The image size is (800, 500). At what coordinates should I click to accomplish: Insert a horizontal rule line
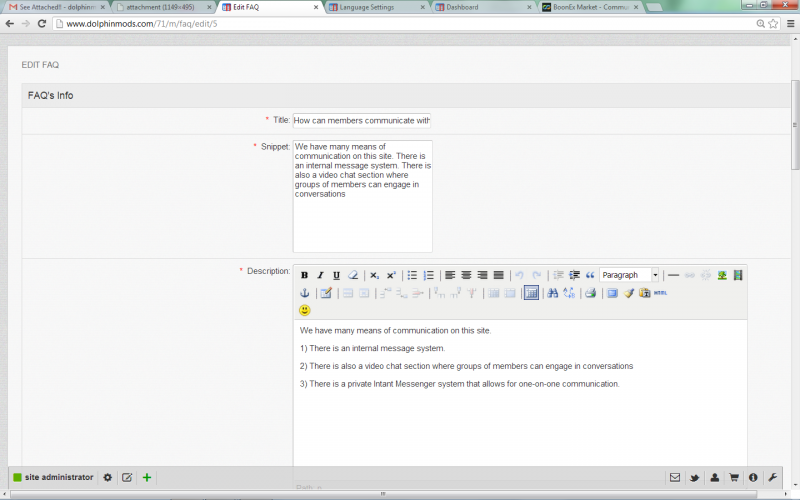[x=673, y=275]
